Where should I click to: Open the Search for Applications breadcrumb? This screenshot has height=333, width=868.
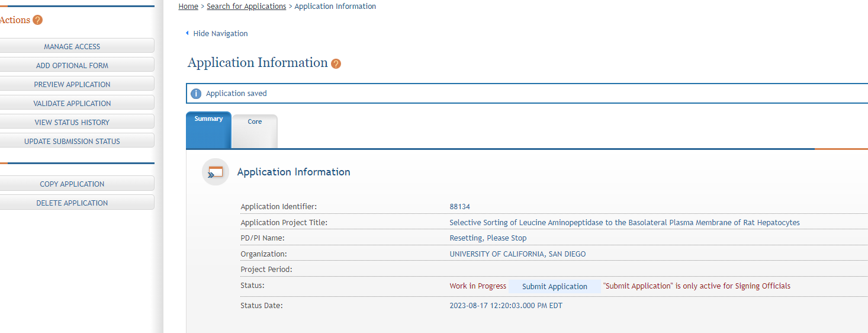tap(246, 7)
